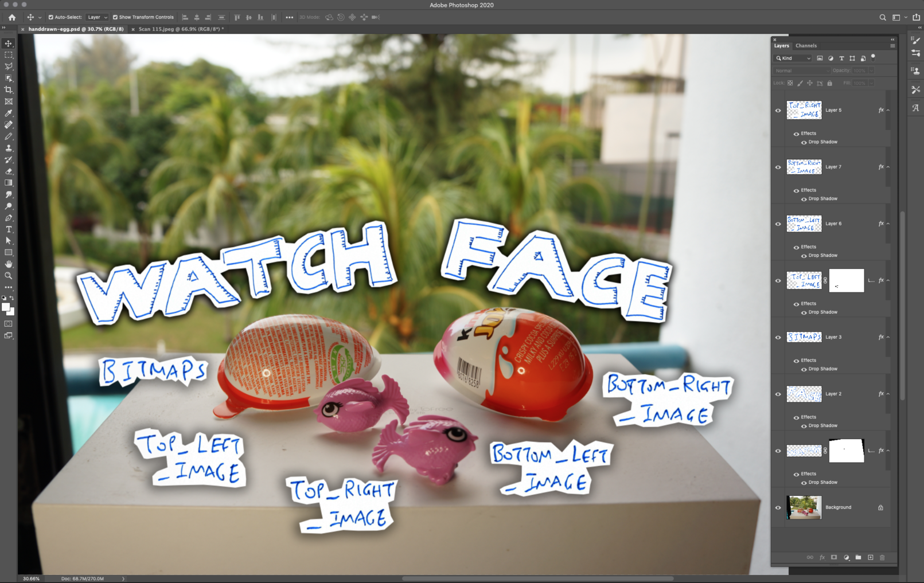
Task: Pick the Clone Stamp tool
Action: pyautogui.click(x=9, y=148)
